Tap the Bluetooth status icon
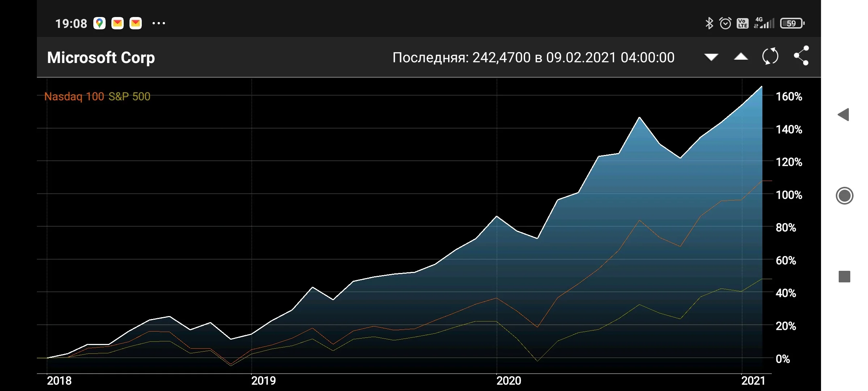The image size is (868, 391). (x=709, y=24)
